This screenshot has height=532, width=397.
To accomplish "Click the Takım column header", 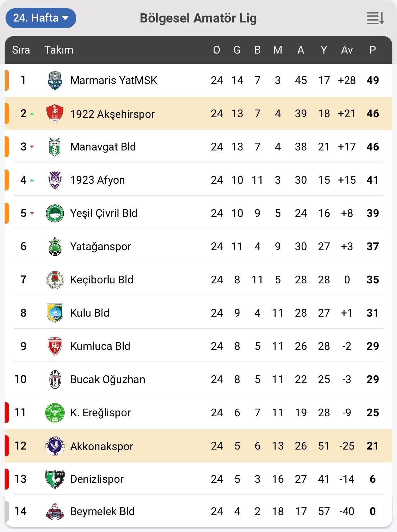I will (59, 50).
